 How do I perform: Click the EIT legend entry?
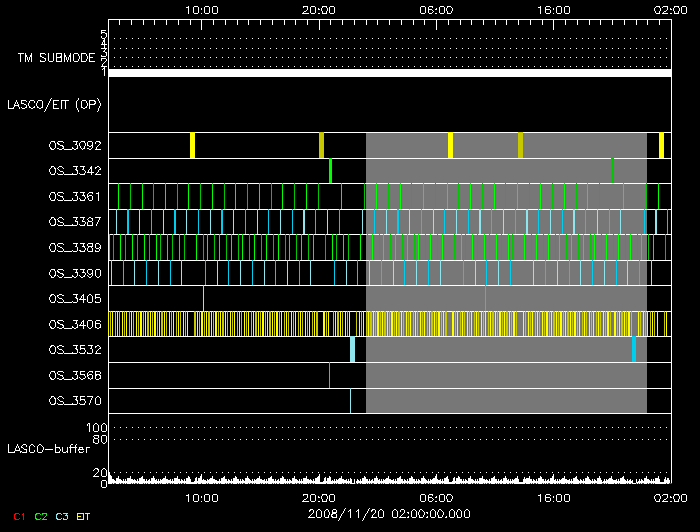click(x=85, y=516)
